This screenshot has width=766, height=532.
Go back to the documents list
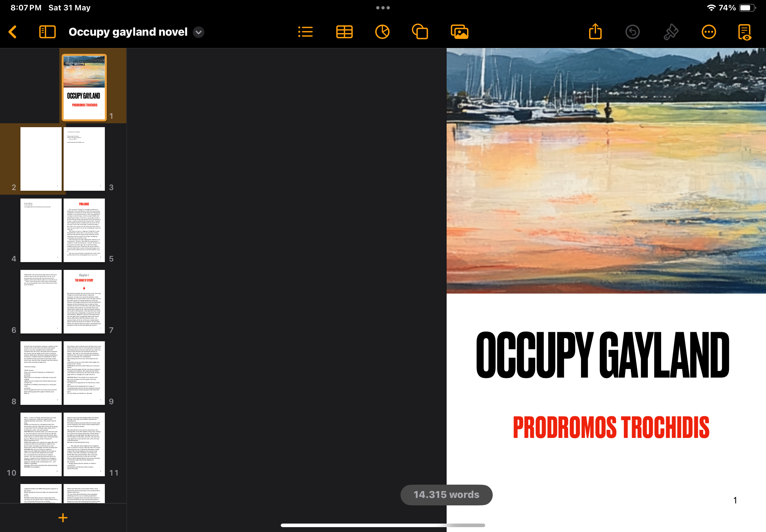click(x=13, y=32)
